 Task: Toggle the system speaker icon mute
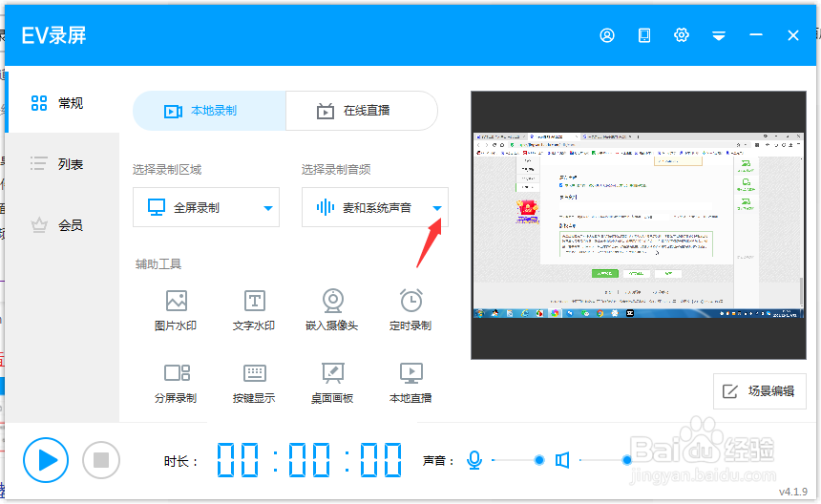[x=562, y=460]
